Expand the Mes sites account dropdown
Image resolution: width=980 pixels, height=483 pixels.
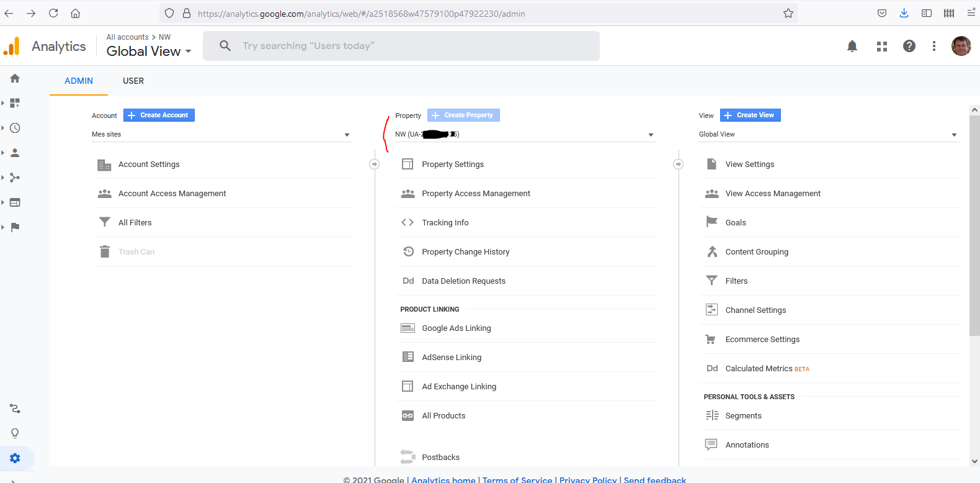221,135
